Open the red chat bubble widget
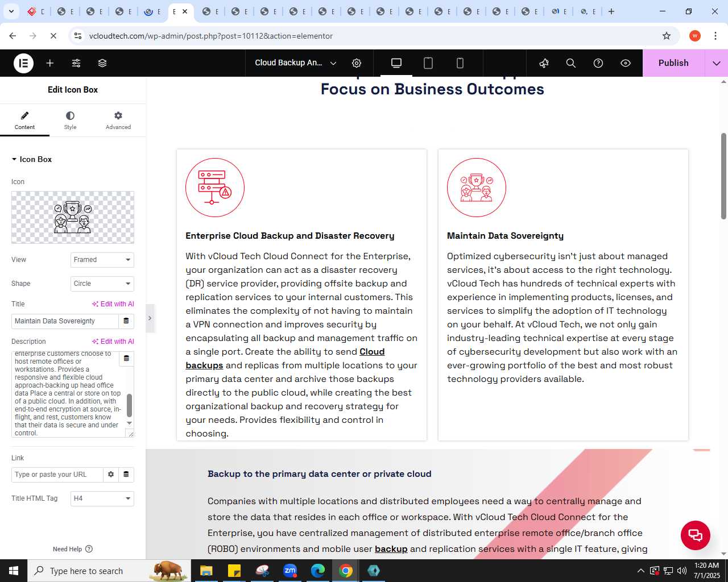Viewport: 728px width, 582px height. (x=696, y=535)
